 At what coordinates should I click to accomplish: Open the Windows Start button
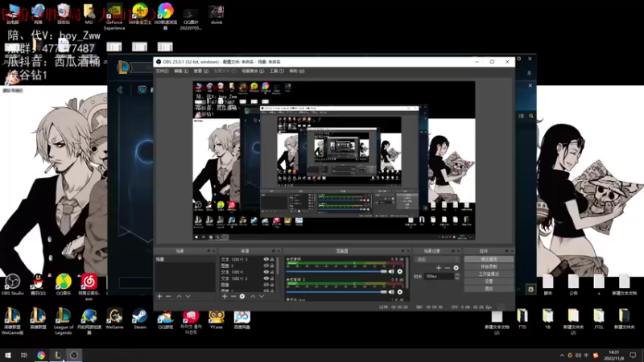8,356
